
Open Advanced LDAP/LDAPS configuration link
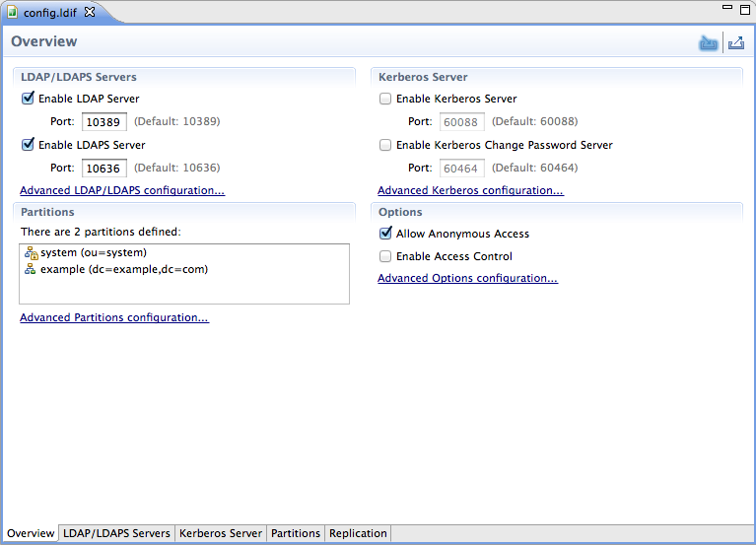122,190
